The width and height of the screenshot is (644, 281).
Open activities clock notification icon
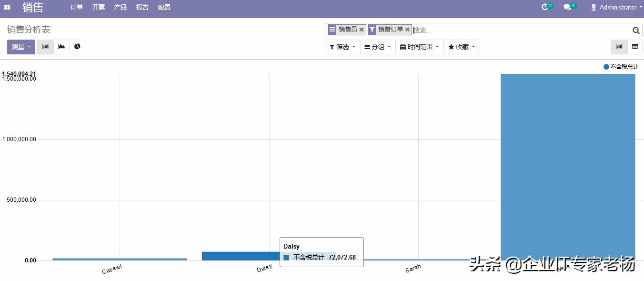pyautogui.click(x=545, y=7)
